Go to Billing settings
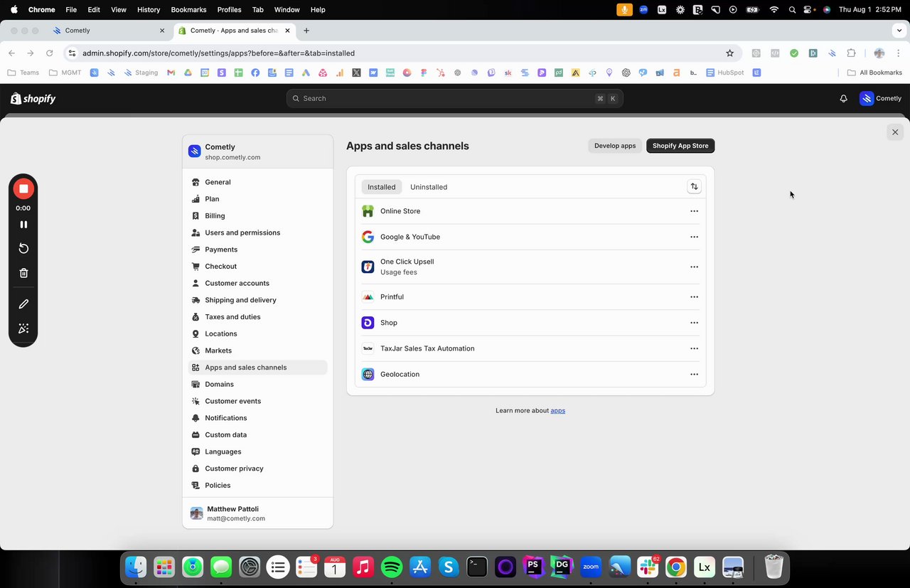Image resolution: width=910 pixels, height=588 pixels. click(x=257, y=215)
